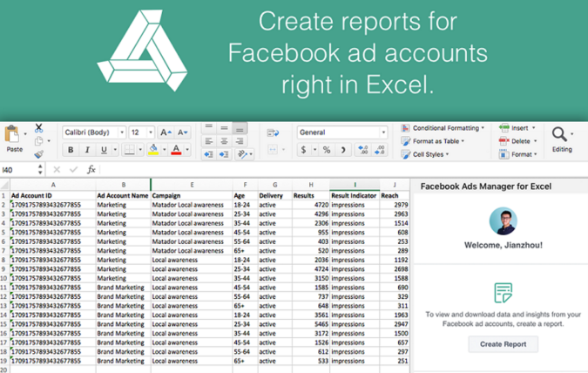The width and height of the screenshot is (588, 373).
Task: Click the Editing magnifier icon
Action: coord(559,134)
